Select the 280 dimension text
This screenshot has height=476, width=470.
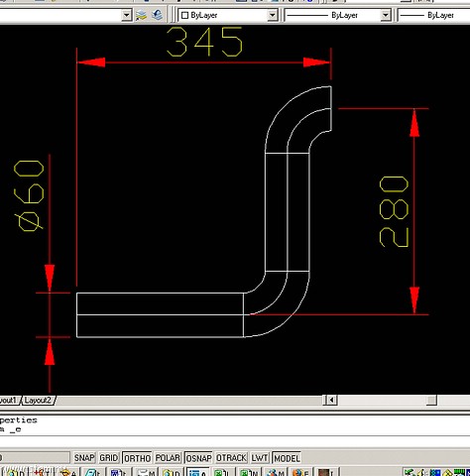394,211
